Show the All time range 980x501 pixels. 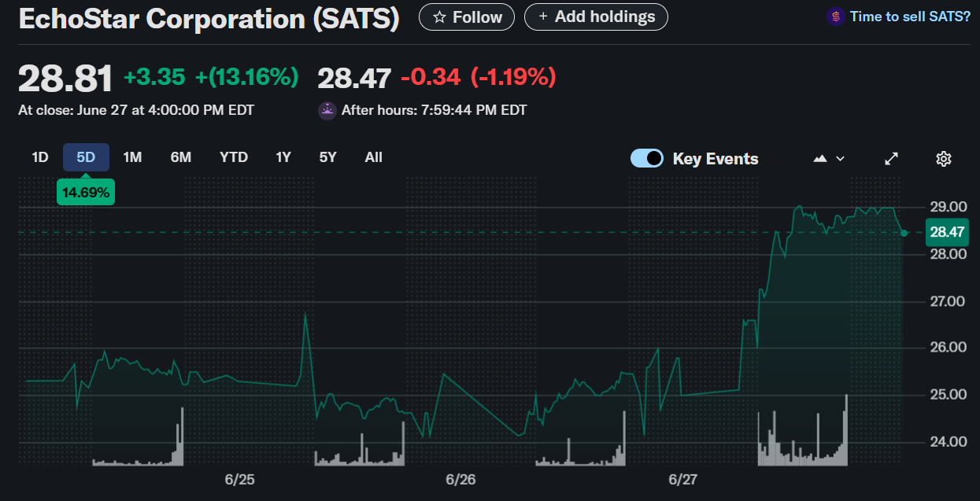tap(374, 157)
